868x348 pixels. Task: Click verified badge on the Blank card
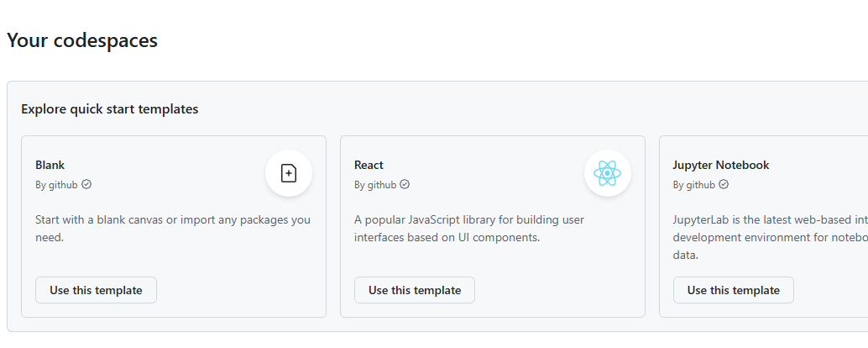click(86, 185)
